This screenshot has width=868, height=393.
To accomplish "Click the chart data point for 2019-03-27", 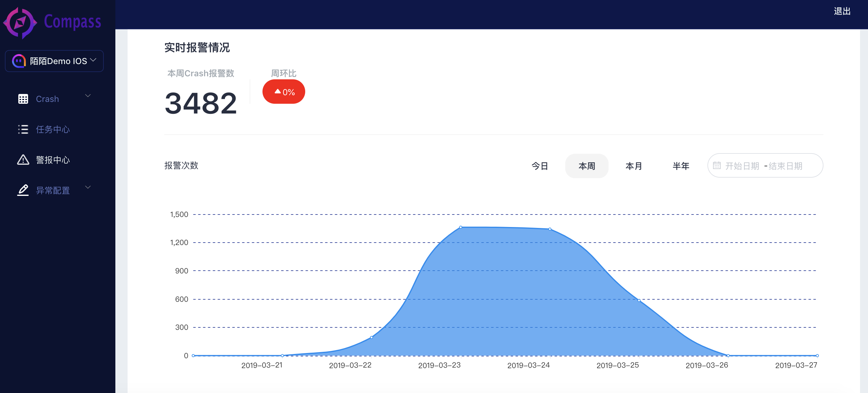I will [x=817, y=355].
